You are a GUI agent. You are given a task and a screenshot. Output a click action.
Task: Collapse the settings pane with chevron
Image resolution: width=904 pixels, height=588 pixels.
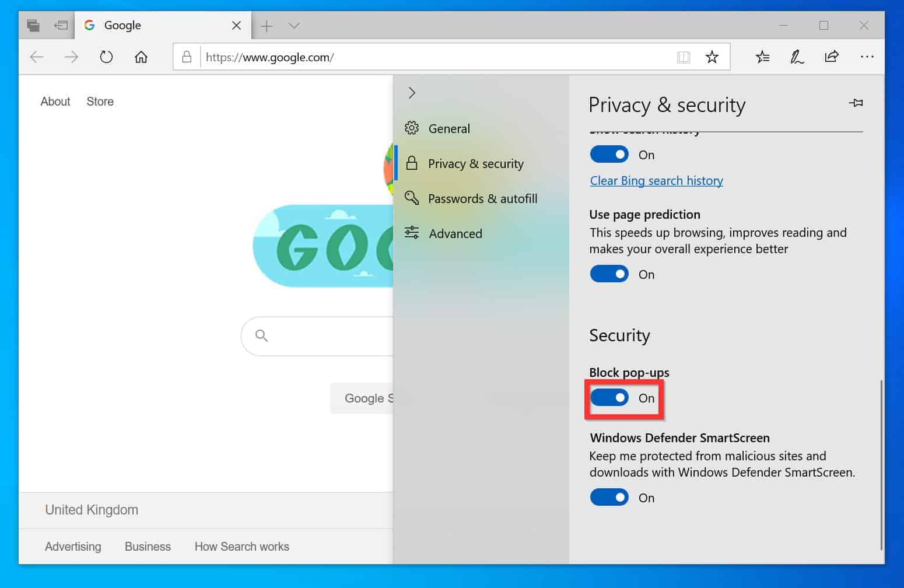click(x=412, y=93)
